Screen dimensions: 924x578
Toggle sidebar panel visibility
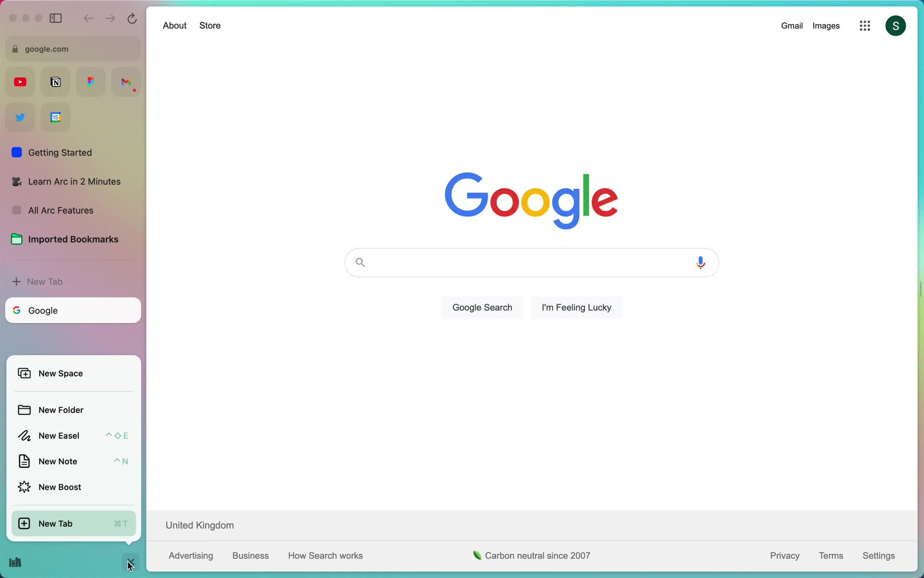56,18
